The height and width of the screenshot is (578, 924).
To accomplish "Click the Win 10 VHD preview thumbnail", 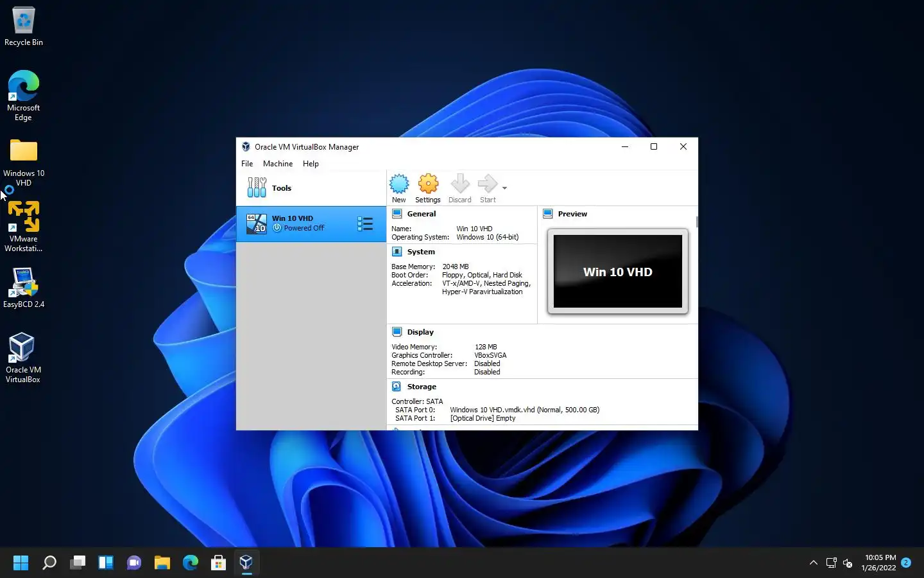I will coord(618,272).
